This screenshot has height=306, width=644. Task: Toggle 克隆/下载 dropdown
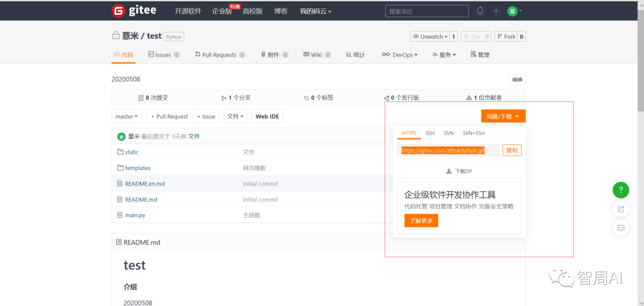point(503,116)
